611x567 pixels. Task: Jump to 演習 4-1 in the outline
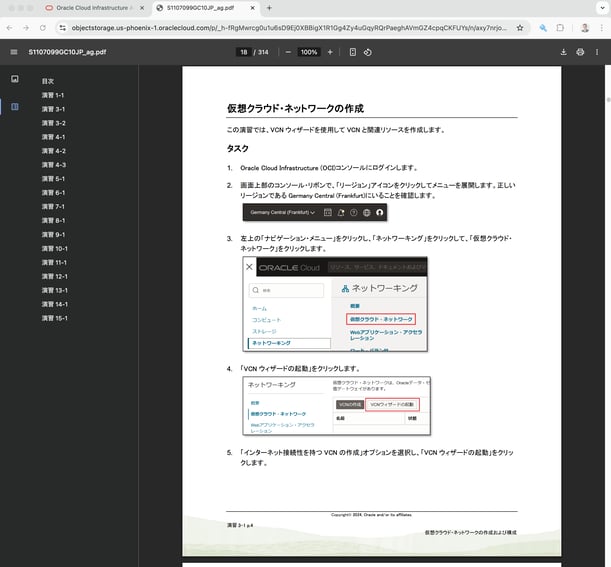(x=53, y=137)
